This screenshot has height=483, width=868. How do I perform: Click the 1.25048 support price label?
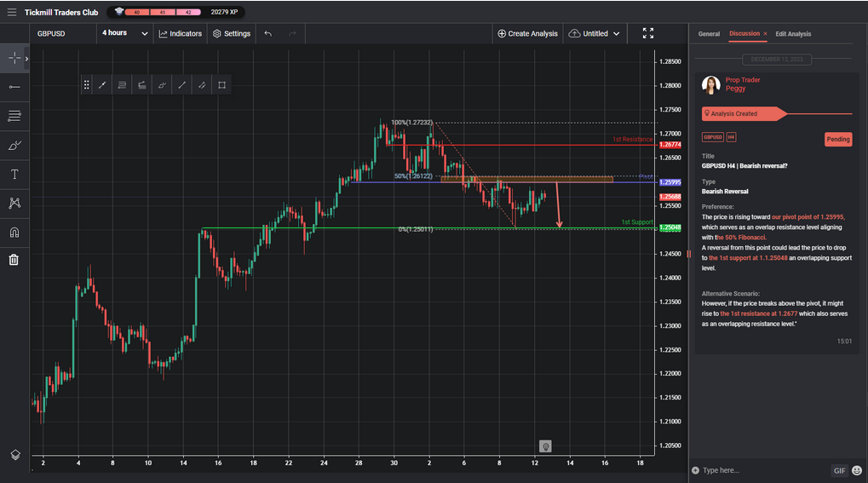[x=670, y=227]
